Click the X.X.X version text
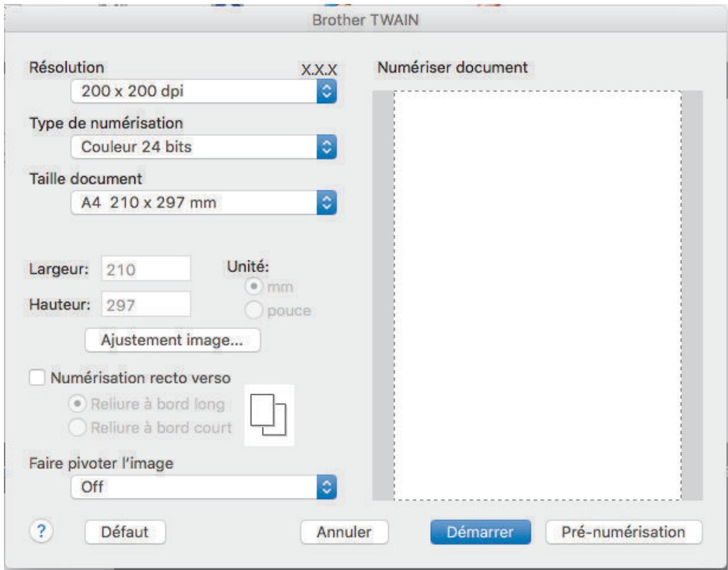The width and height of the screenshot is (728, 570). coord(319,70)
